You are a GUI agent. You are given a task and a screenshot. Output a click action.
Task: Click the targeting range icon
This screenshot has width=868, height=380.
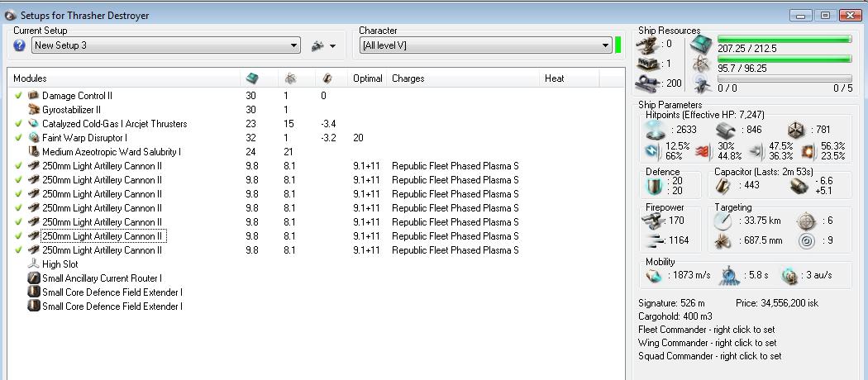click(723, 221)
